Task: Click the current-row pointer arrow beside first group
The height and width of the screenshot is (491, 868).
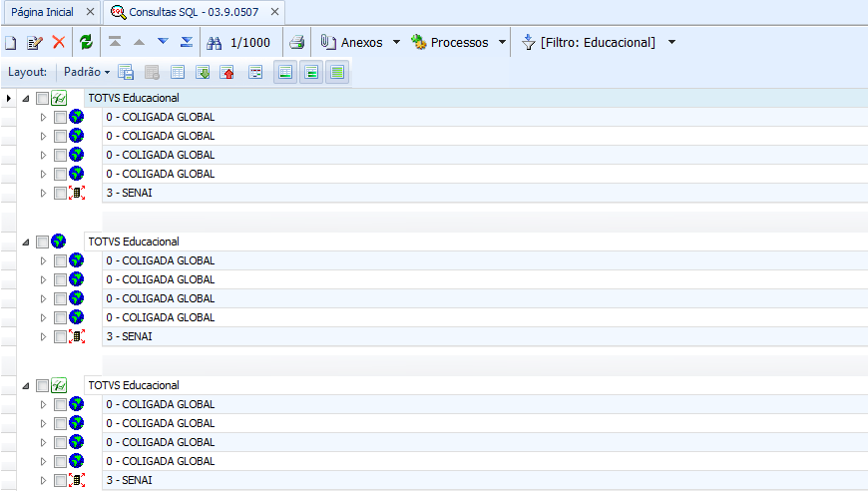Action: [8, 99]
